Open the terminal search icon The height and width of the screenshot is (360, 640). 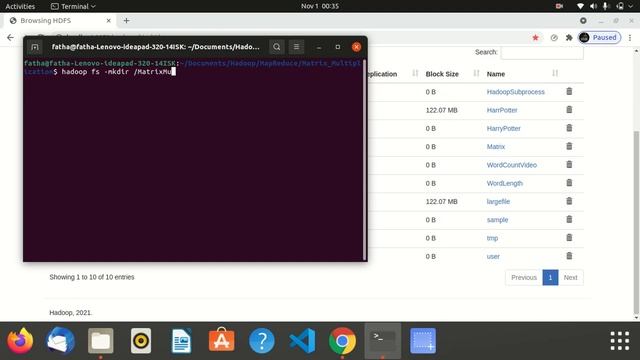tap(276, 47)
